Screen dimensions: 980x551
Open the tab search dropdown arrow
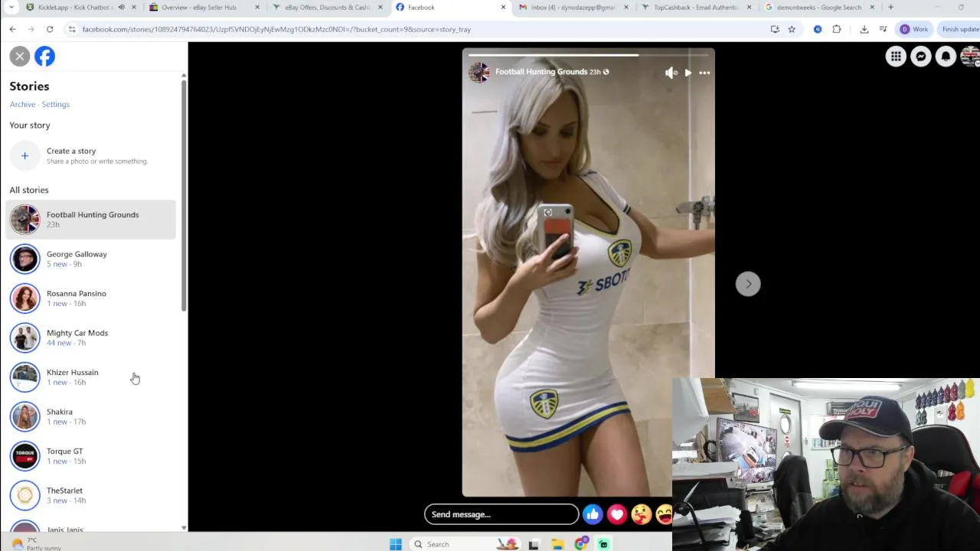click(x=11, y=7)
